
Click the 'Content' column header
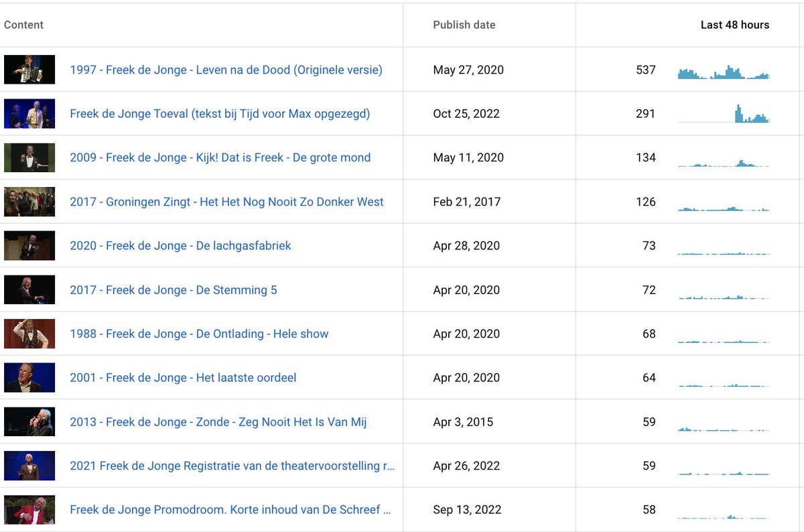pos(23,25)
